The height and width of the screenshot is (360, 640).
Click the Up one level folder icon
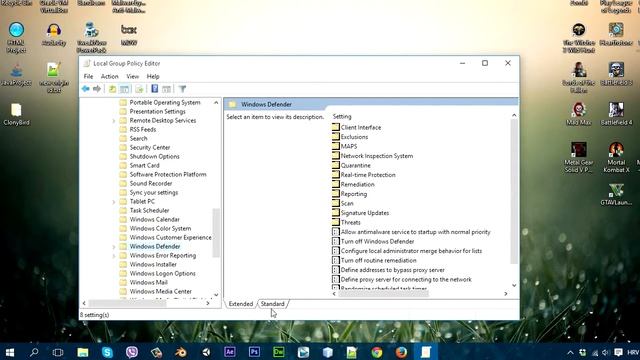pyautogui.click(x=112, y=89)
